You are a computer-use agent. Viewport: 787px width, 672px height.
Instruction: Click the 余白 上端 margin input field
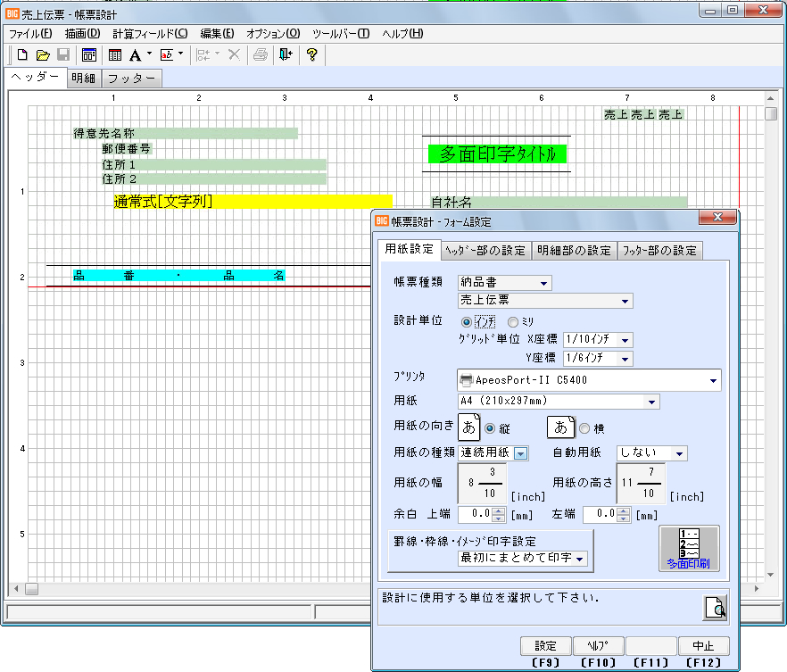point(475,514)
